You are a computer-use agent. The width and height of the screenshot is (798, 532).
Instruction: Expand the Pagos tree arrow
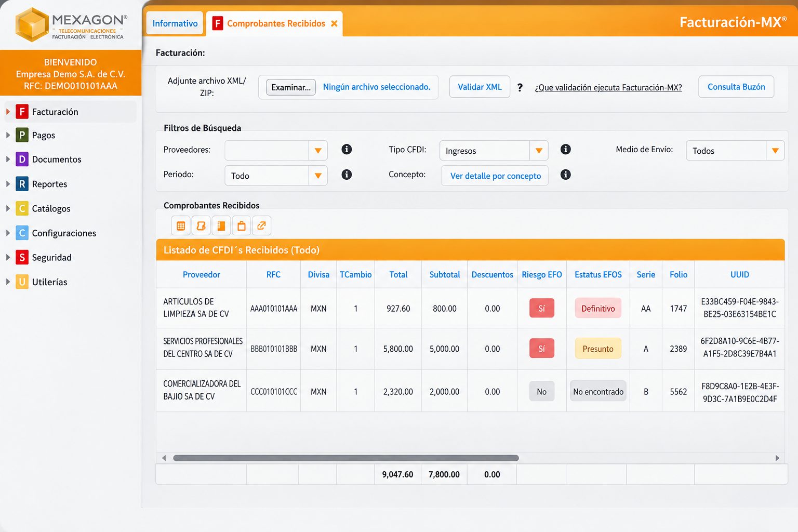[x=8, y=135]
